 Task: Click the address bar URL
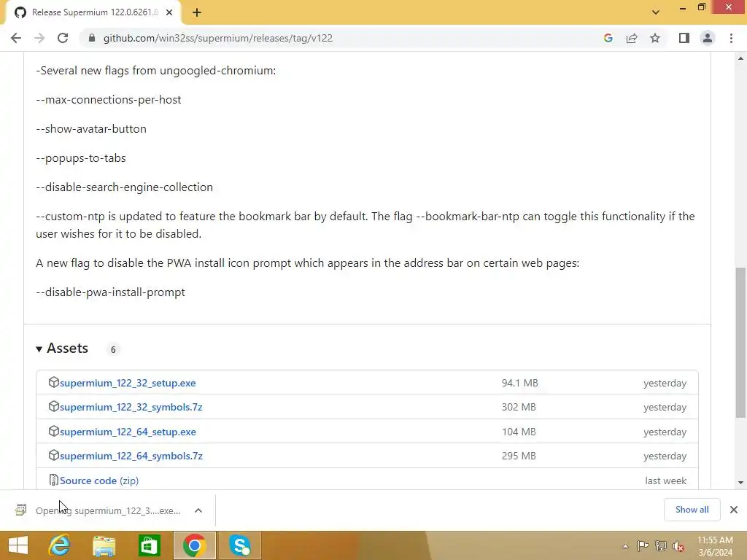(x=217, y=38)
